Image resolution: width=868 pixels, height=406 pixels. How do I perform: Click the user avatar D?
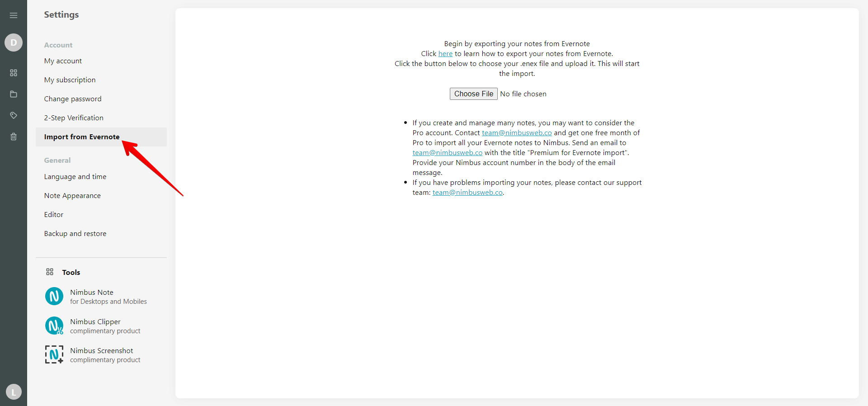[14, 42]
